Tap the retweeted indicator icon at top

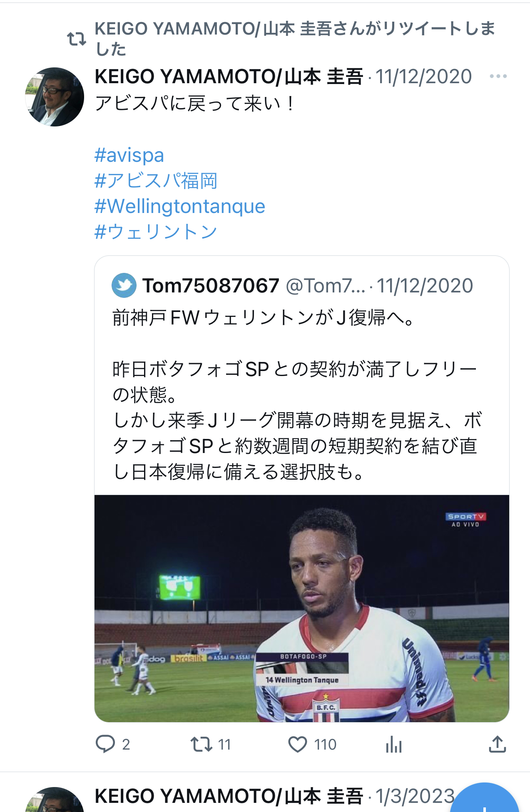point(77,39)
